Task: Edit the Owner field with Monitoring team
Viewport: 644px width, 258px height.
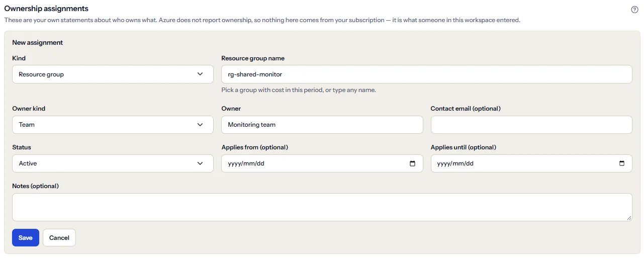Action: pos(322,125)
